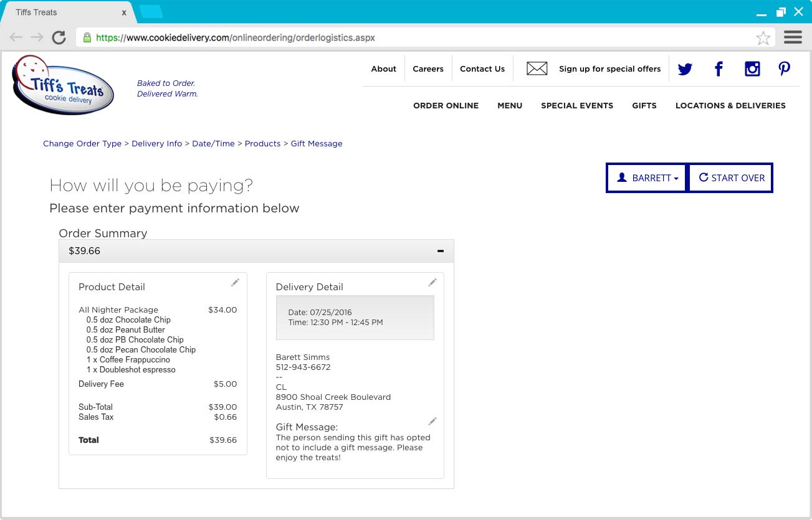
Task: Click the delivery Date: 07/25/2016 text
Action: [320, 313]
